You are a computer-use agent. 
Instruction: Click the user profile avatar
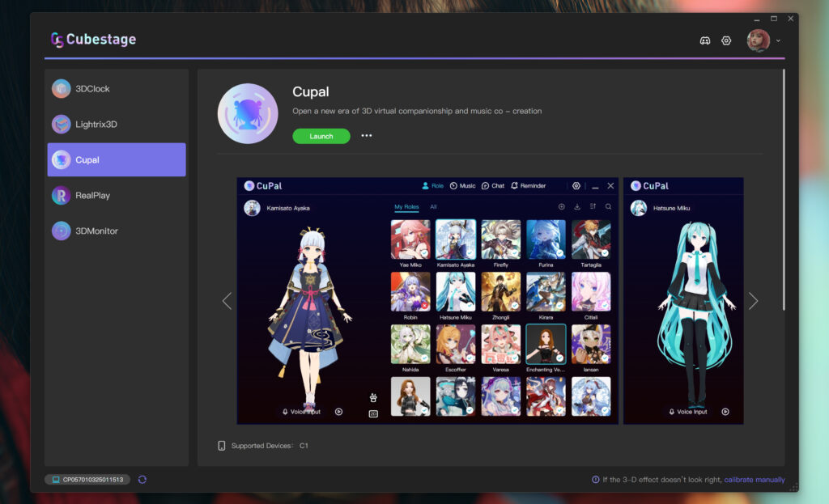758,40
